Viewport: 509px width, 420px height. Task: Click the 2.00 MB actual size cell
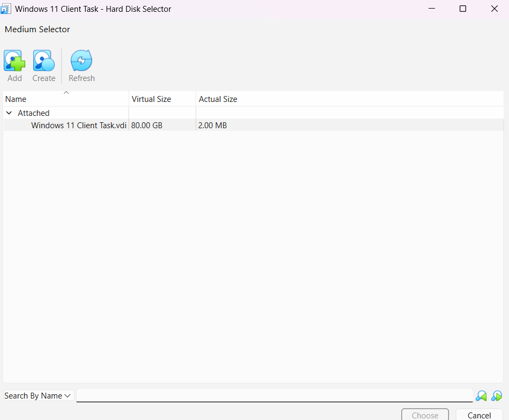coord(212,126)
